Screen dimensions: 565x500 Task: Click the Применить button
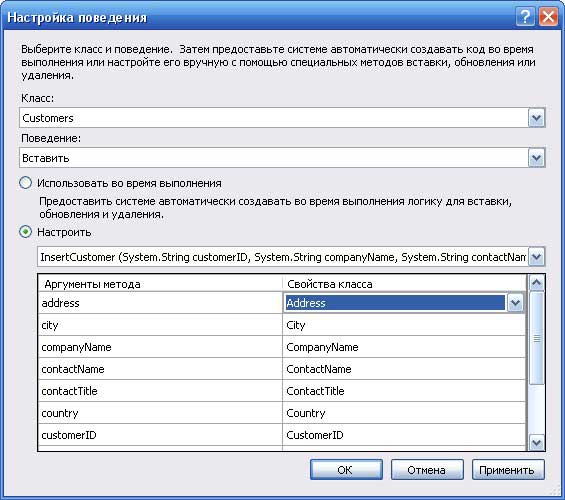[508, 470]
